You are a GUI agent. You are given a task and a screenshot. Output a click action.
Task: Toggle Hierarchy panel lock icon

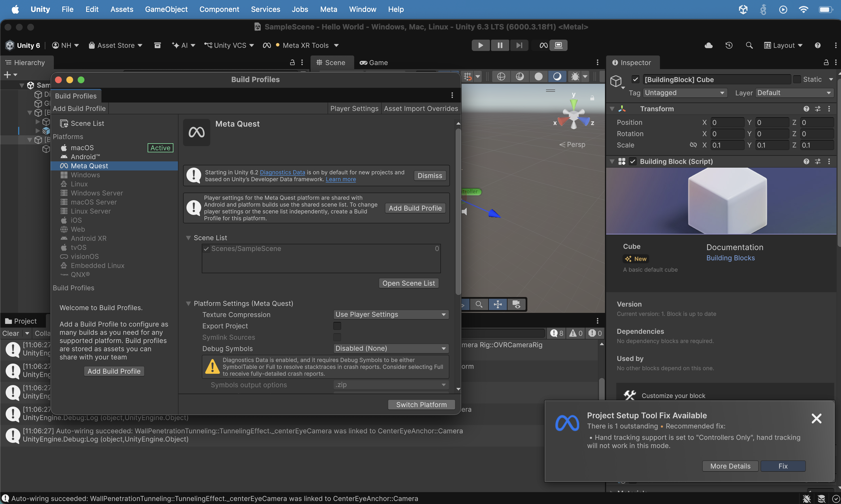tap(292, 63)
